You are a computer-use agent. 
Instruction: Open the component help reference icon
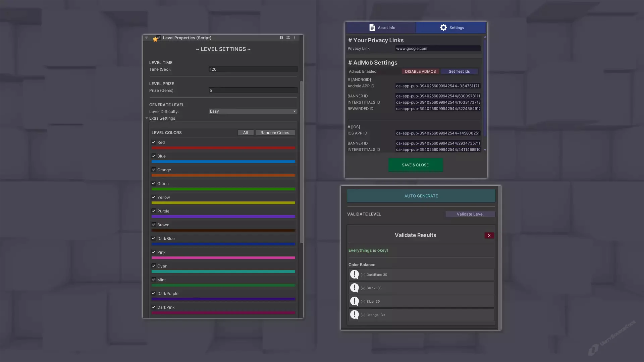[x=281, y=38]
